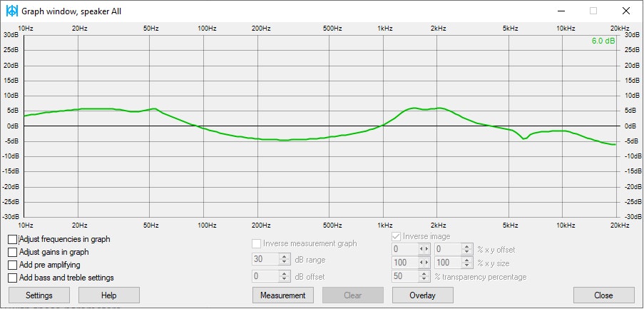Enable Adjust frequencies in graph checkbox
Image resolution: width=644 pixels, height=309 pixels.
pyautogui.click(x=13, y=240)
